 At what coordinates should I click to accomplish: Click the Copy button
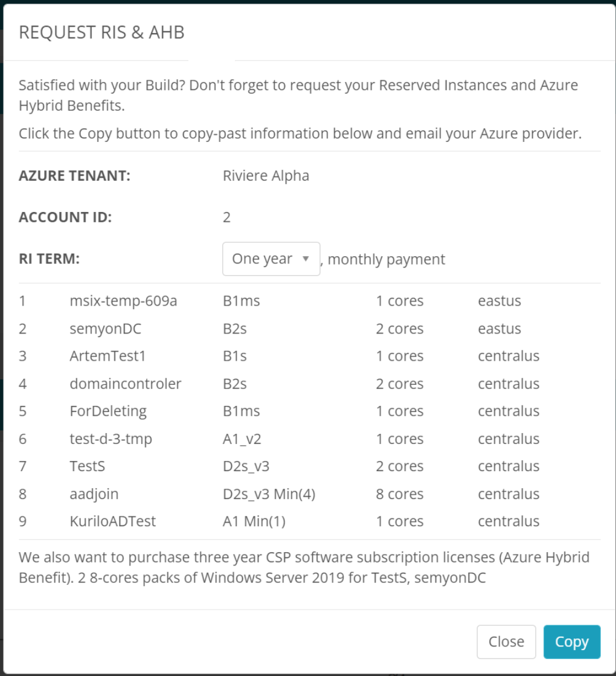tap(571, 642)
